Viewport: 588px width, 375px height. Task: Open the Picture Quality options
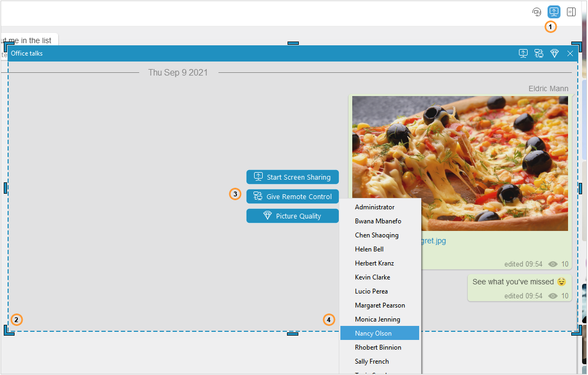tap(292, 216)
